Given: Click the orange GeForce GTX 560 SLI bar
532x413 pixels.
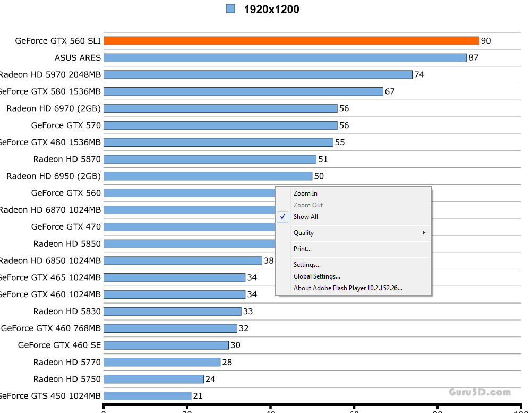Looking at the screenshot, I should 291,41.
